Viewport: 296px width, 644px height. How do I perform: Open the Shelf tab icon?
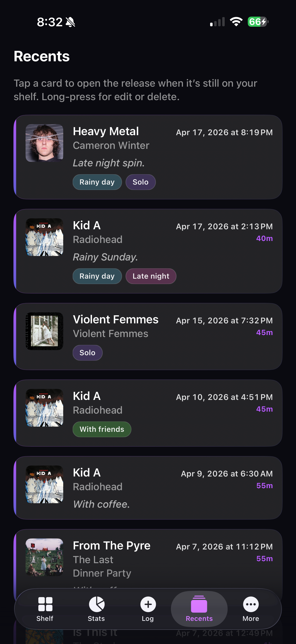(45, 604)
